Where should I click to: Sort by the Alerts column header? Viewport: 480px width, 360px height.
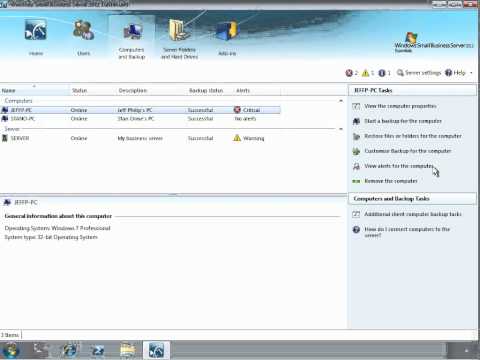coord(257,90)
